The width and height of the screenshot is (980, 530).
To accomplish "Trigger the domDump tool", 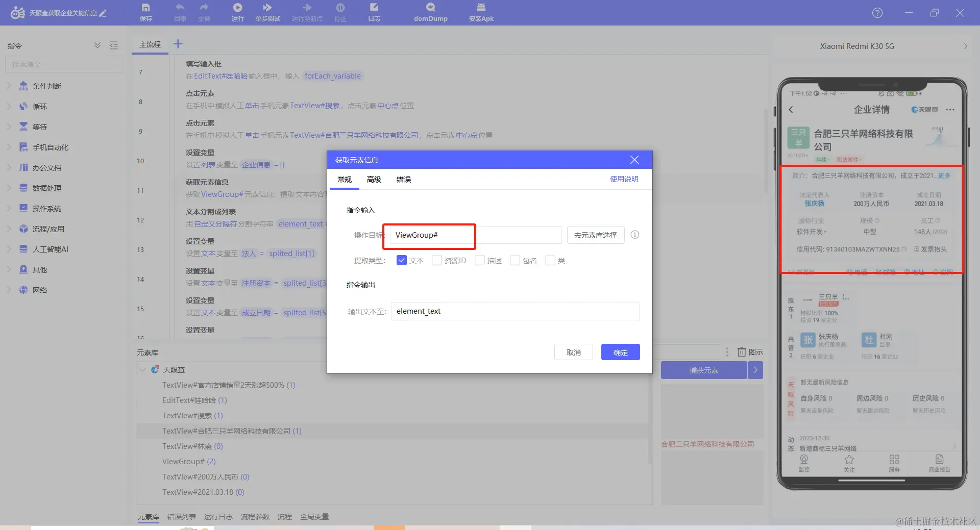I will click(431, 12).
